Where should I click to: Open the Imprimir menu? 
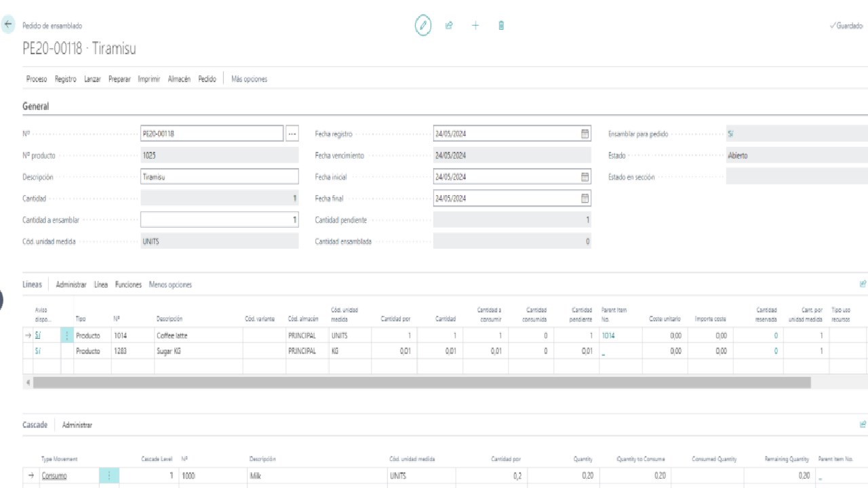coord(149,79)
